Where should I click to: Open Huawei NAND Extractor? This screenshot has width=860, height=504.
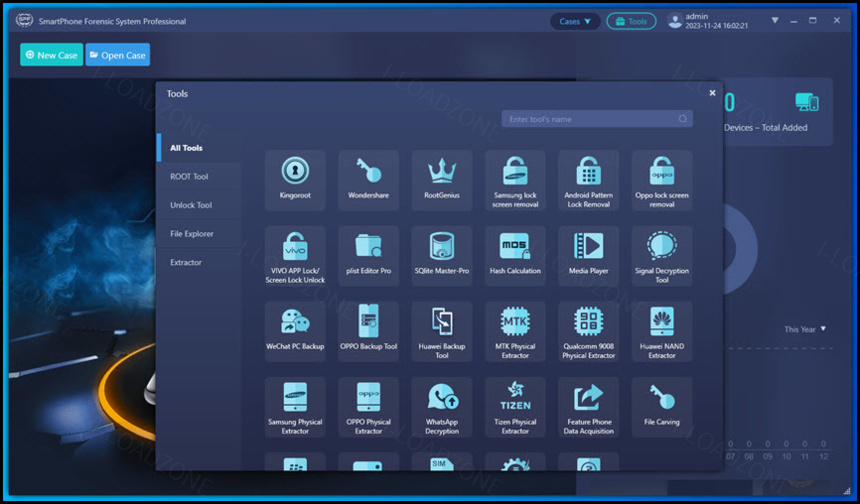pyautogui.click(x=662, y=331)
